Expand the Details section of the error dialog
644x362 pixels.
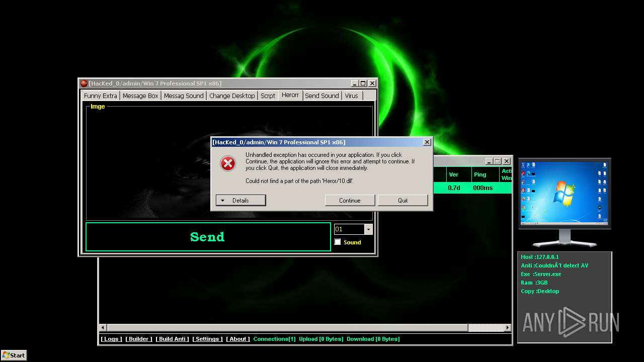tap(240, 200)
